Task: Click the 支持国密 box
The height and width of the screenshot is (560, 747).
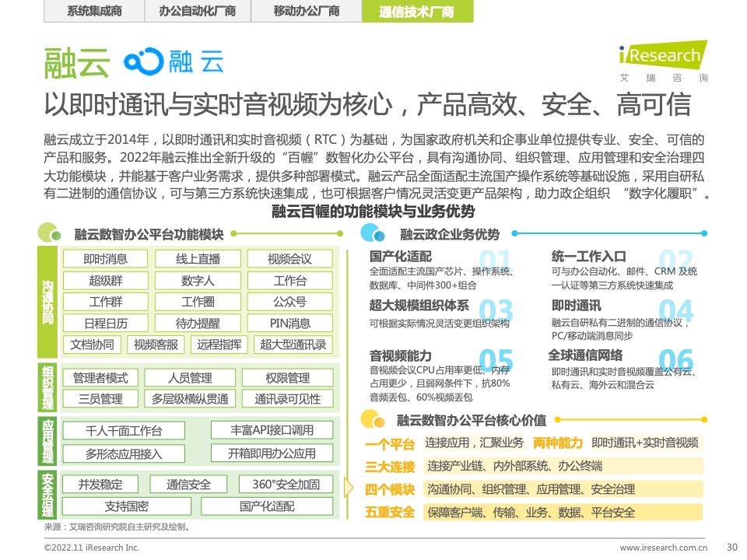Action: pyautogui.click(x=127, y=506)
